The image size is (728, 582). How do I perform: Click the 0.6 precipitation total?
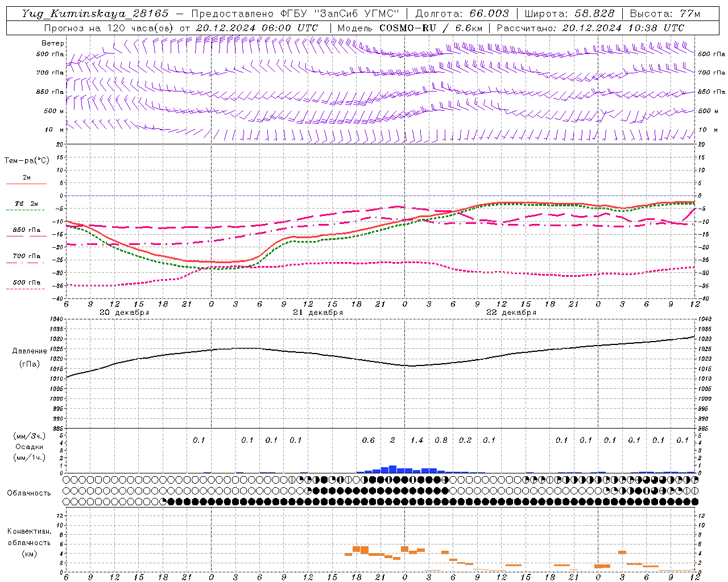[369, 440]
